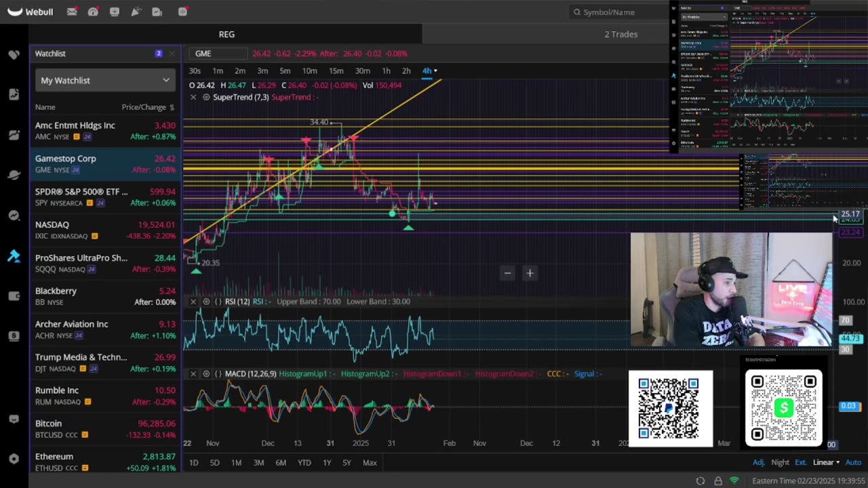The width and height of the screenshot is (868, 488).
Task: Switch to the REG tab
Action: point(226,34)
